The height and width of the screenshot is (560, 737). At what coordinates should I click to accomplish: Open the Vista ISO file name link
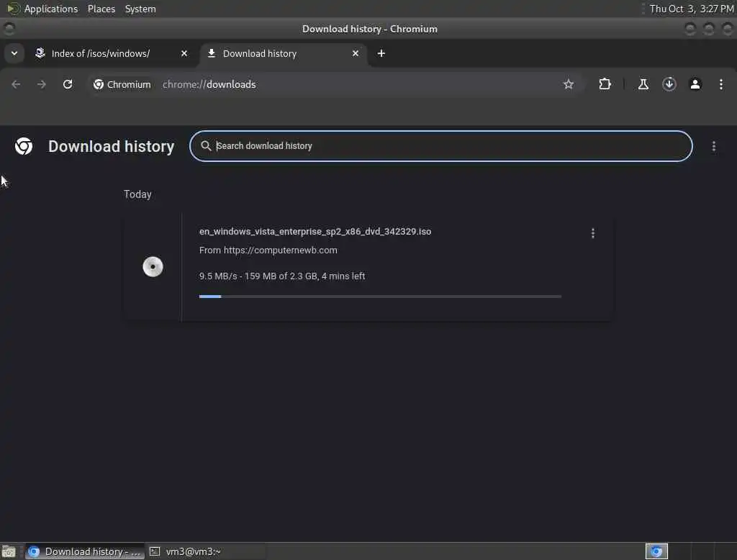[x=315, y=231]
